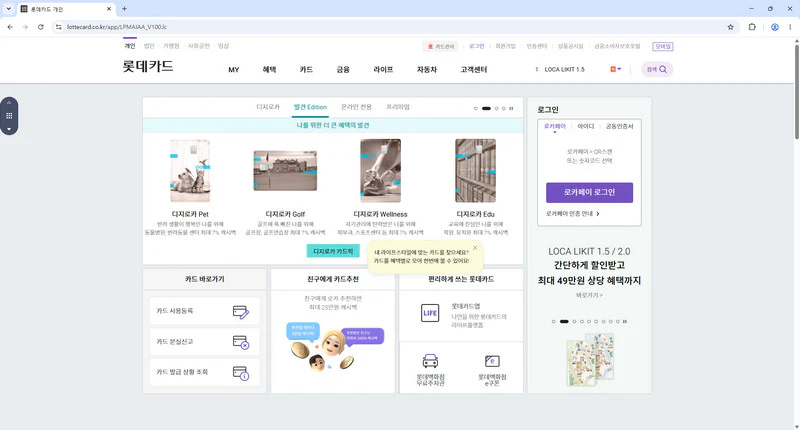The height and width of the screenshot is (430, 800).
Task: Reload the page with the refresh icon
Action: (41, 27)
